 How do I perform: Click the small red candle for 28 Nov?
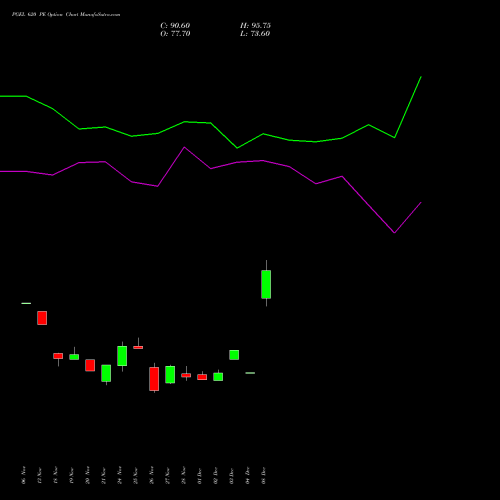tap(186, 375)
